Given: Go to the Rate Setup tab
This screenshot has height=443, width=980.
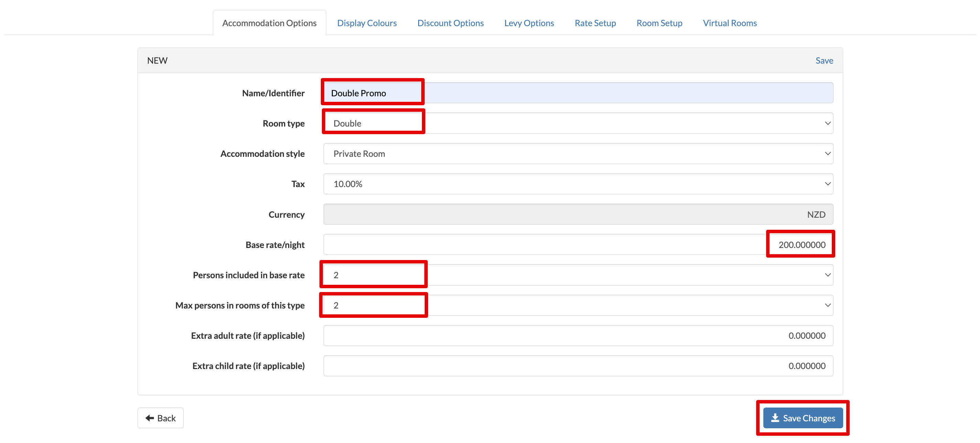Looking at the screenshot, I should point(595,23).
